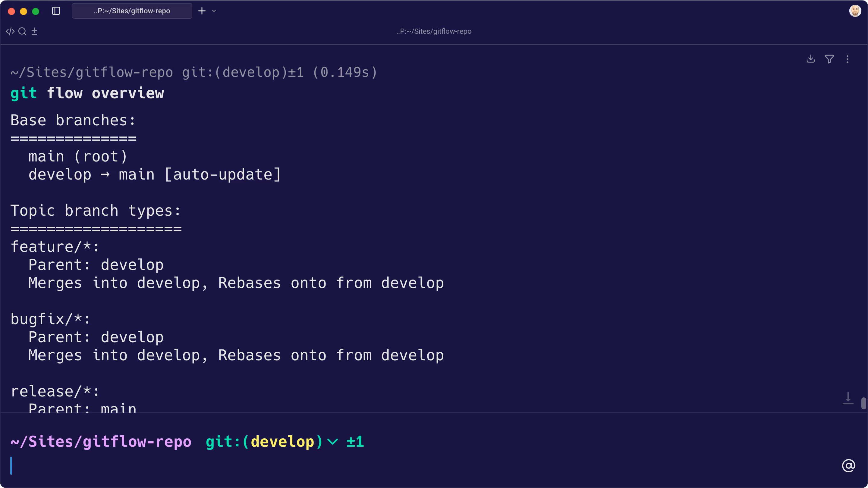Click 'Parent: develop' under bugfix/*
Image resolution: width=868 pixels, height=488 pixels.
pyautogui.click(x=96, y=337)
